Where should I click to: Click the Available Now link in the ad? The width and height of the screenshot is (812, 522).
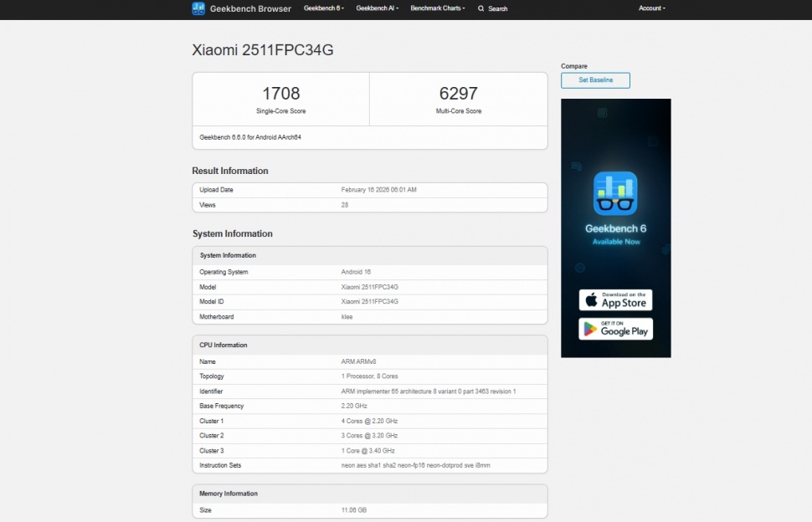pyautogui.click(x=615, y=240)
